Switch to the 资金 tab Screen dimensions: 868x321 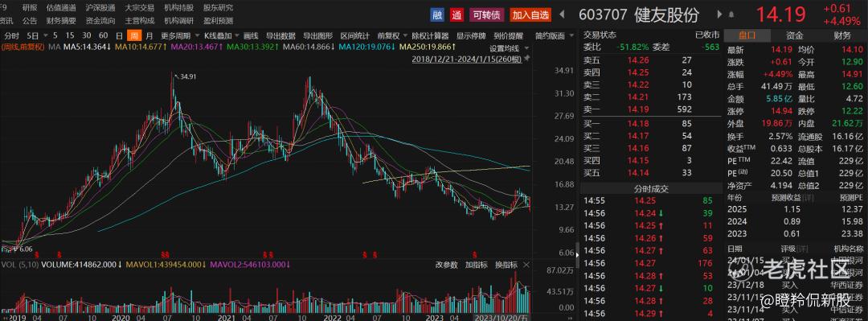tap(795, 35)
